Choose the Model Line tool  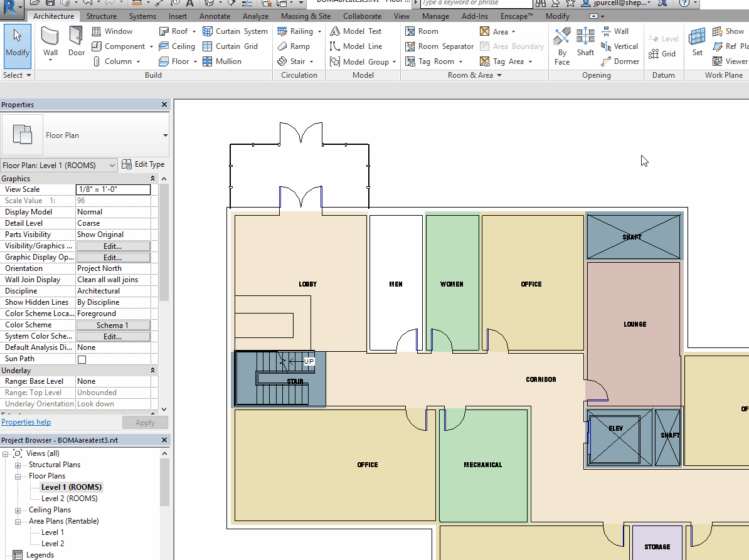356,46
